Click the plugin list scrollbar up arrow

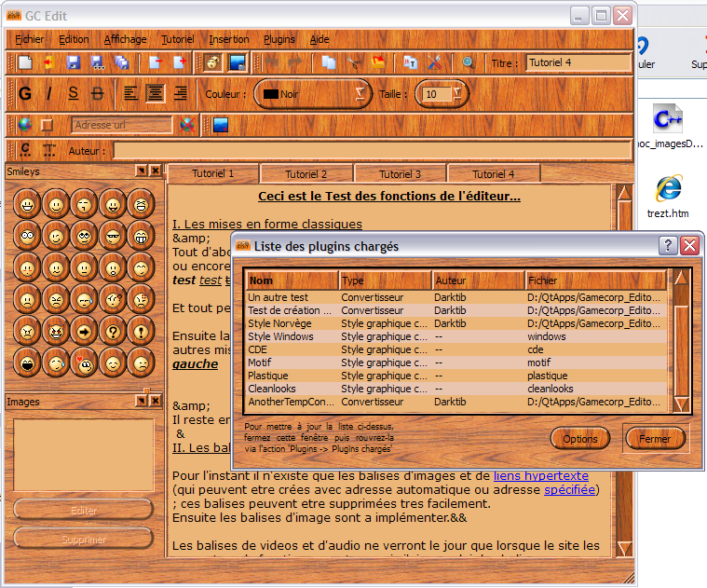point(681,278)
